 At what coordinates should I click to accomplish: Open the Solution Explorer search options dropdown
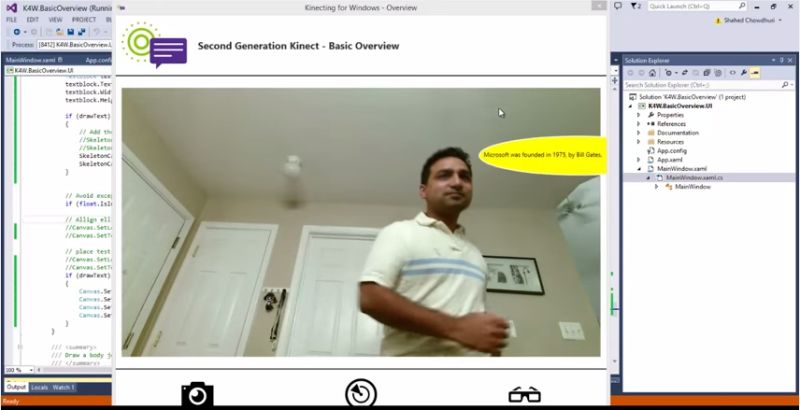[792, 85]
